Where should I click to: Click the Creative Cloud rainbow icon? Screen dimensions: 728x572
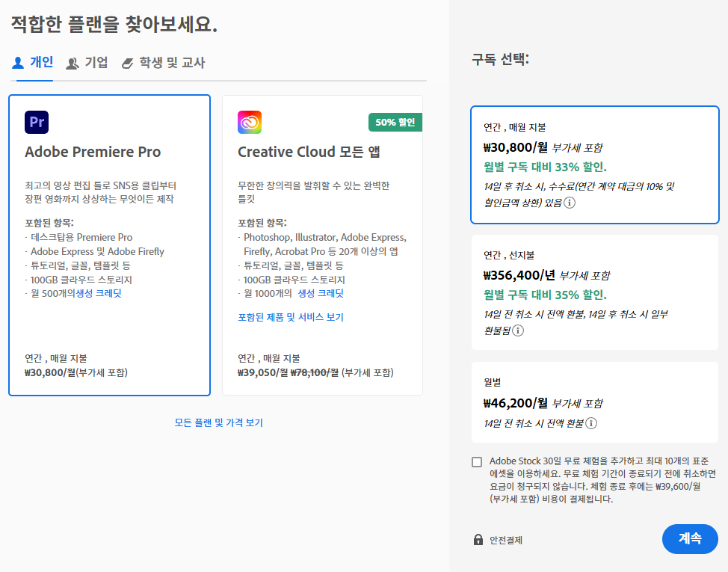[250, 122]
